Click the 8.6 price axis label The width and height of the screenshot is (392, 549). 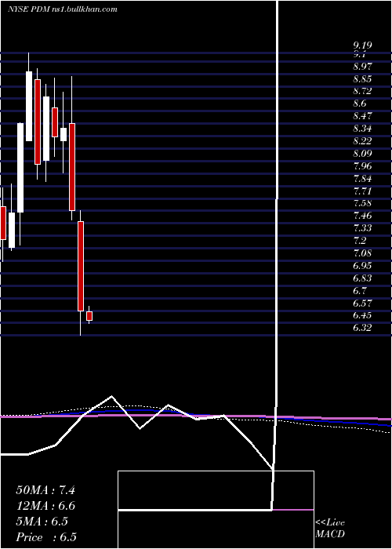360,104
